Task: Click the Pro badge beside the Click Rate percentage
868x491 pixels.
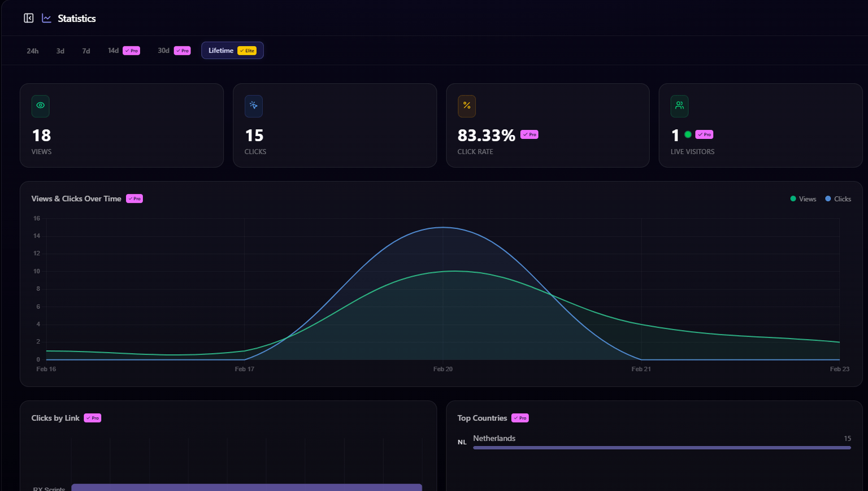Action: click(530, 134)
